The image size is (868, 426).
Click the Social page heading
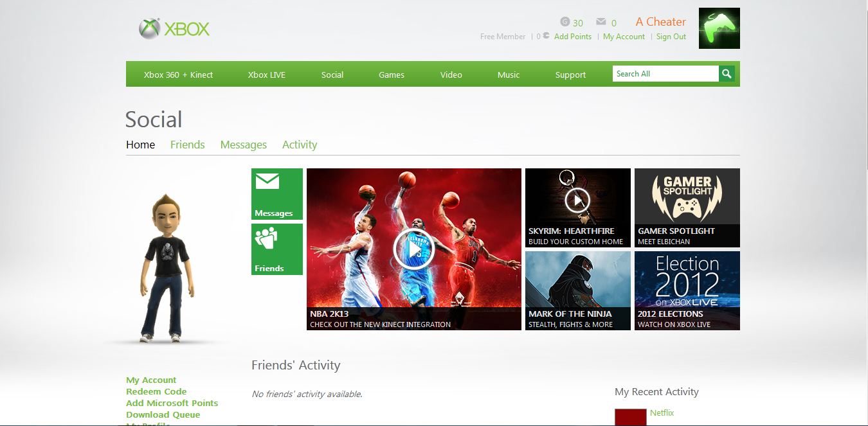point(154,120)
